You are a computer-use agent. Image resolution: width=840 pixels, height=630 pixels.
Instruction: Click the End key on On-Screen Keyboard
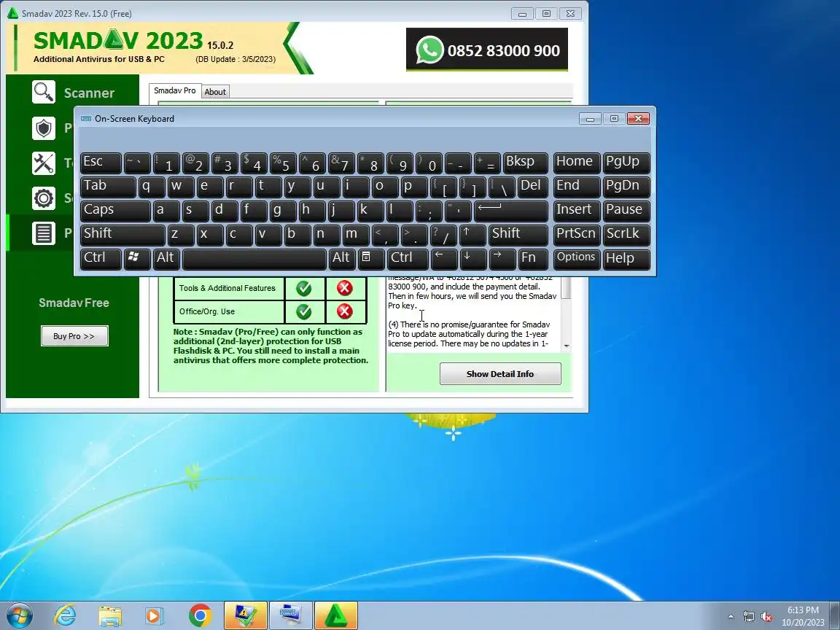point(577,187)
